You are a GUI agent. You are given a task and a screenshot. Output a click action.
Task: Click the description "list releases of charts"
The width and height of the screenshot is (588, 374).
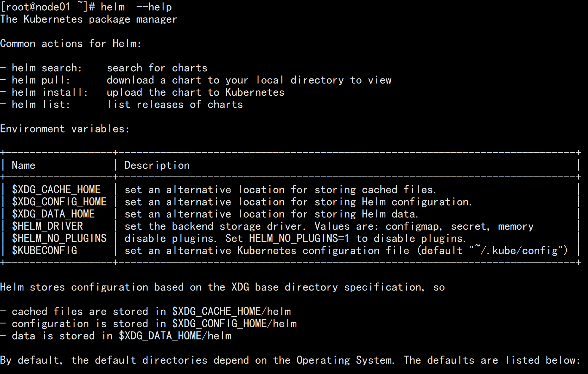point(175,105)
